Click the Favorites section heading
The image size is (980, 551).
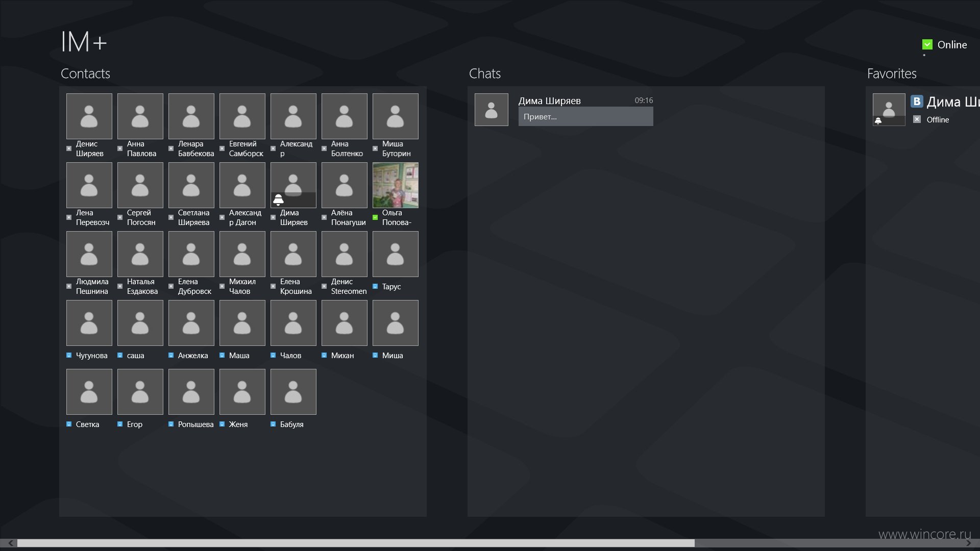pos(891,73)
